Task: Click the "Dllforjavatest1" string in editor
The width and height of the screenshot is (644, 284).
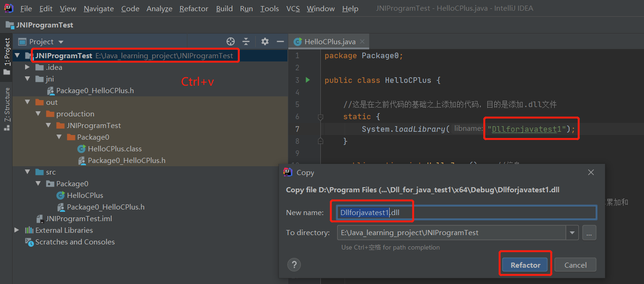Action: 527,129
